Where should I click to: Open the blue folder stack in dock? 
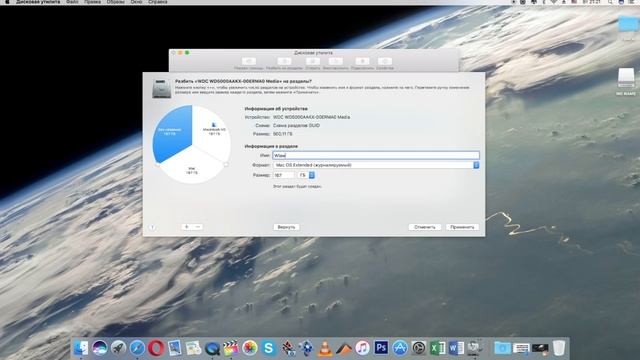point(502,348)
